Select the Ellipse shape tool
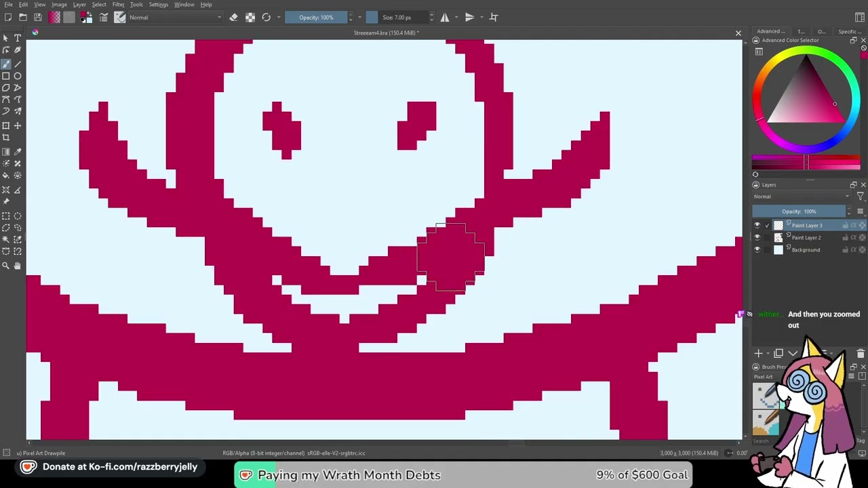Viewport: 868px width, 488px height. (x=18, y=76)
